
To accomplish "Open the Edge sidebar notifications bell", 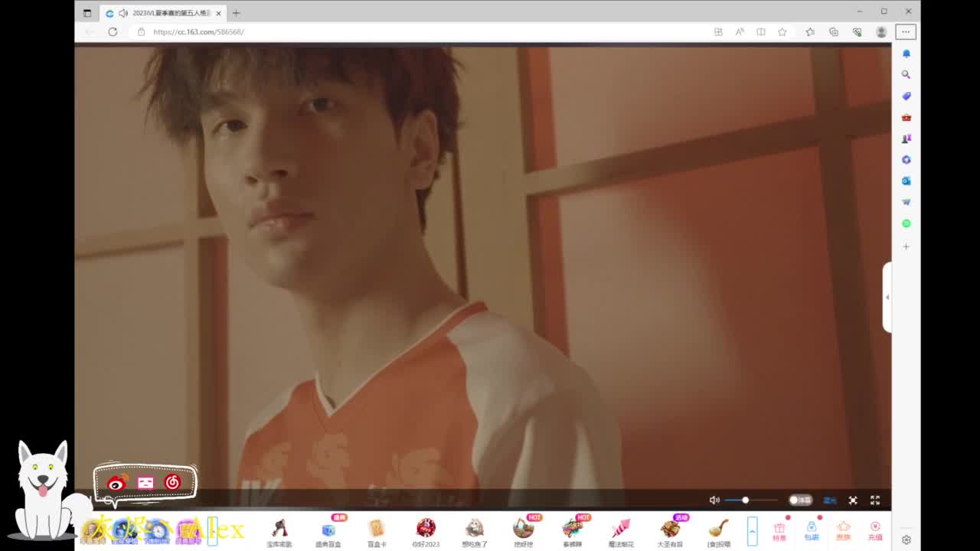I will pyautogui.click(x=906, y=54).
